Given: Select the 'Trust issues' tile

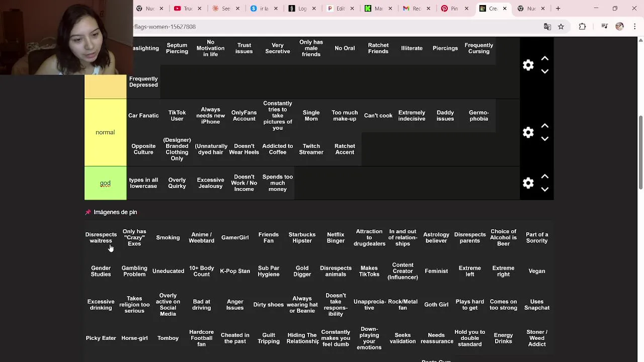Looking at the screenshot, I should [244, 48].
